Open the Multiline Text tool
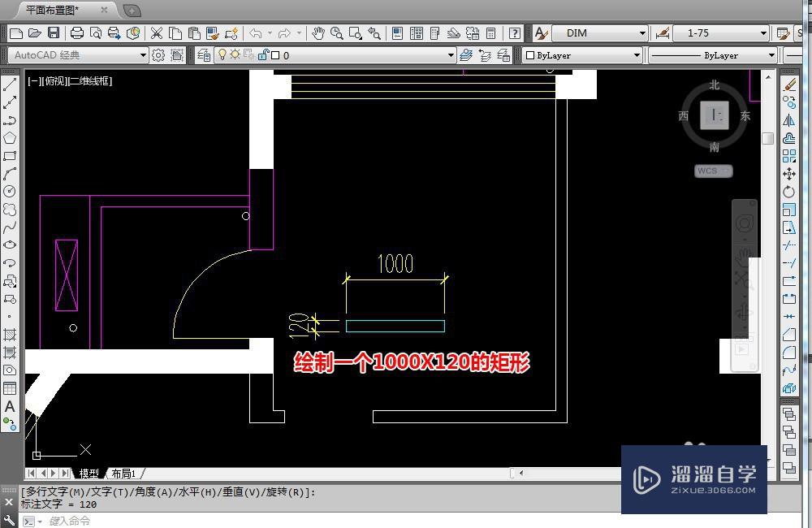 click(x=9, y=406)
